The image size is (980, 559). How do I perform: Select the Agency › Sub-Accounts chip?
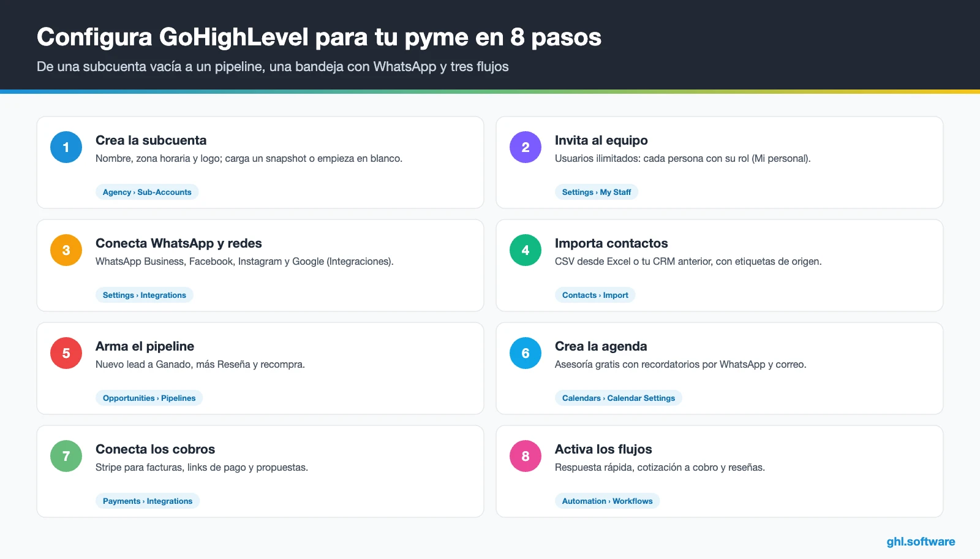147,192
